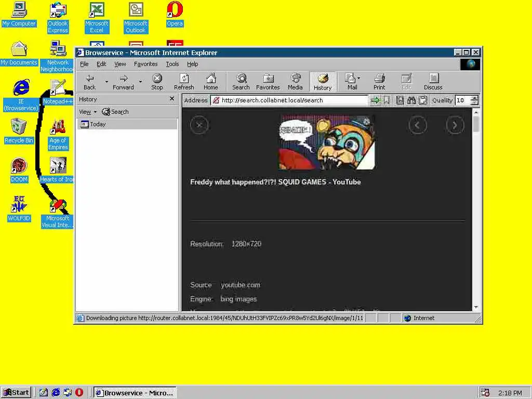Click Internet Explorer quick launch icon
The image size is (532, 399).
coord(56,393)
